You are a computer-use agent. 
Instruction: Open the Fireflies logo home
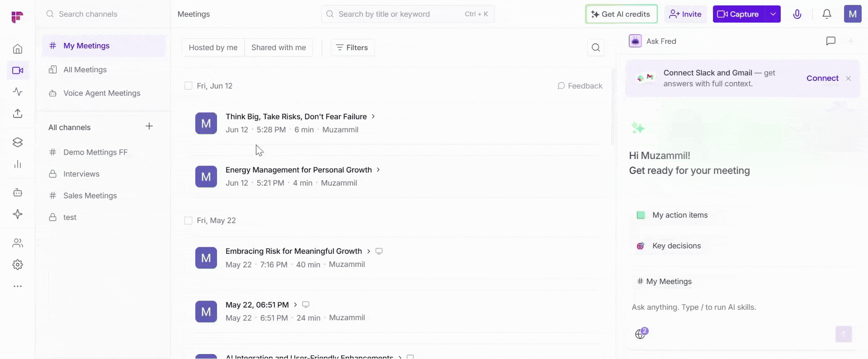pyautogui.click(x=17, y=17)
